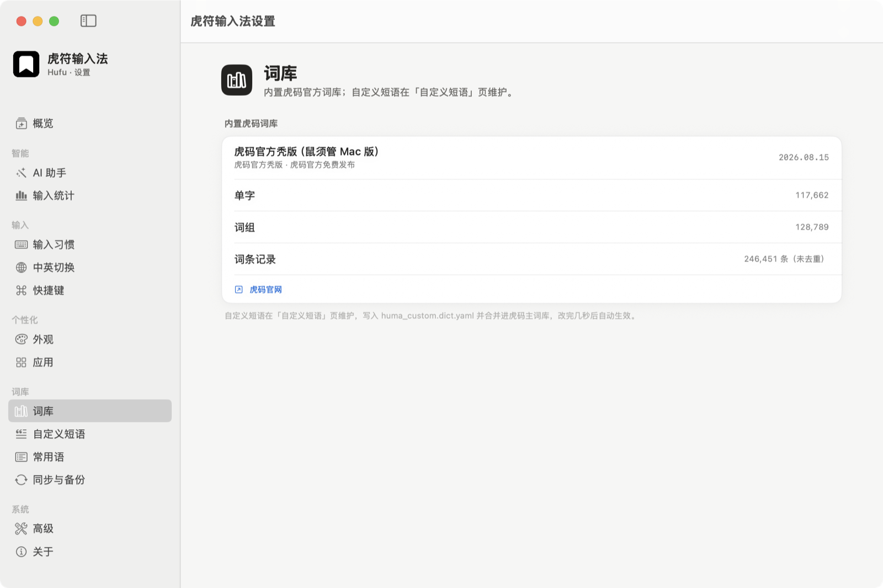Click the 246,451 条 (未去重) value
This screenshot has width=883, height=588.
(x=784, y=259)
